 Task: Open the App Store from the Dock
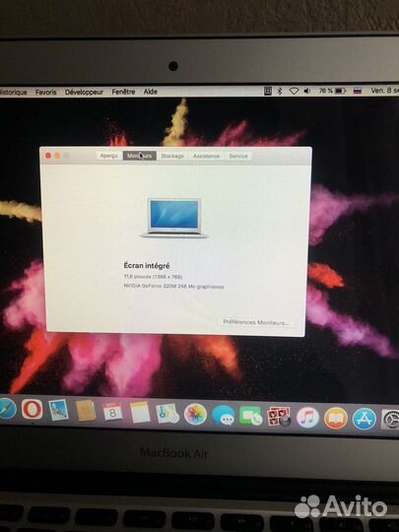point(365,419)
